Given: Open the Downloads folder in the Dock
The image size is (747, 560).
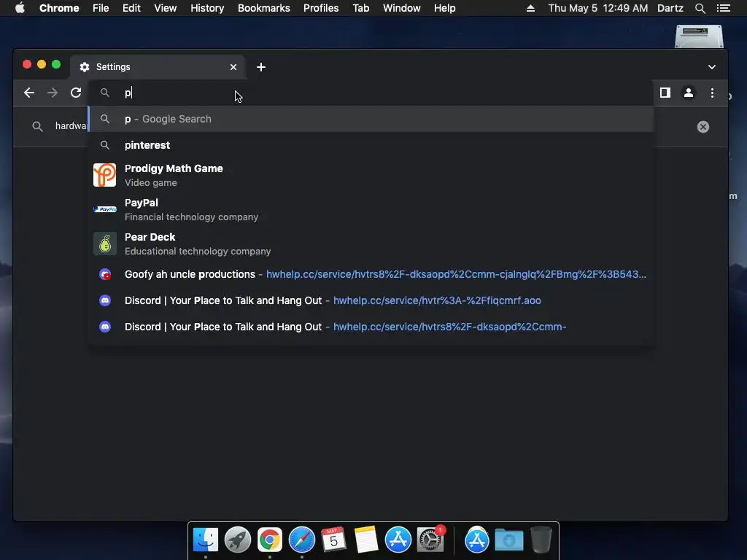Looking at the screenshot, I should (508, 540).
